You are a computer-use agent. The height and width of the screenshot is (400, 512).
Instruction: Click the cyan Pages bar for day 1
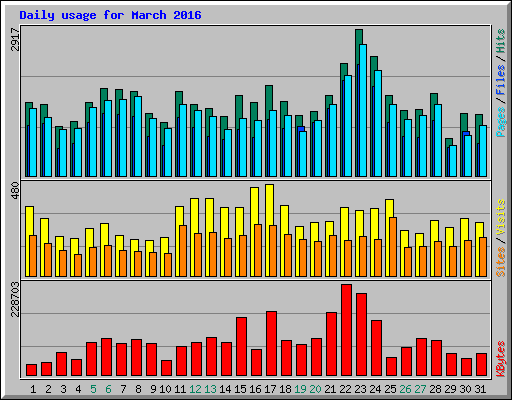[33, 142]
